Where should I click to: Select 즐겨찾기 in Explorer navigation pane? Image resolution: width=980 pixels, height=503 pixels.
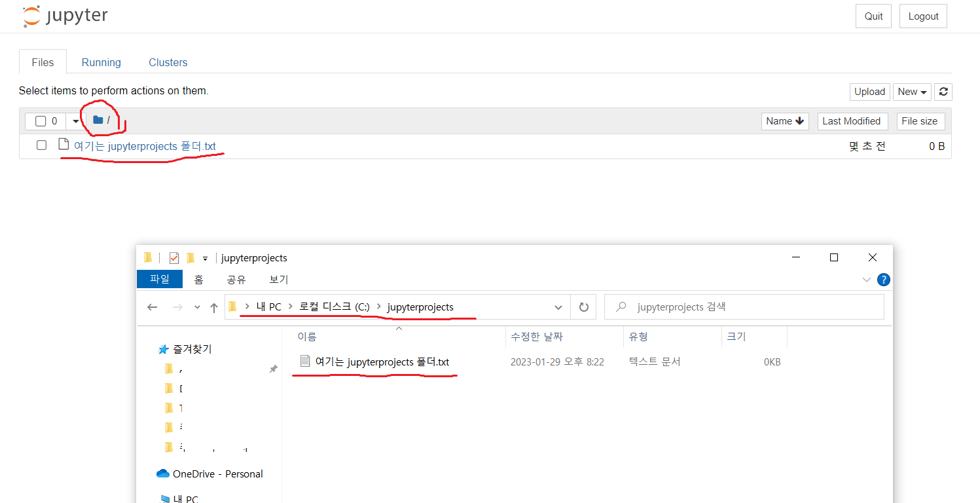click(192, 350)
